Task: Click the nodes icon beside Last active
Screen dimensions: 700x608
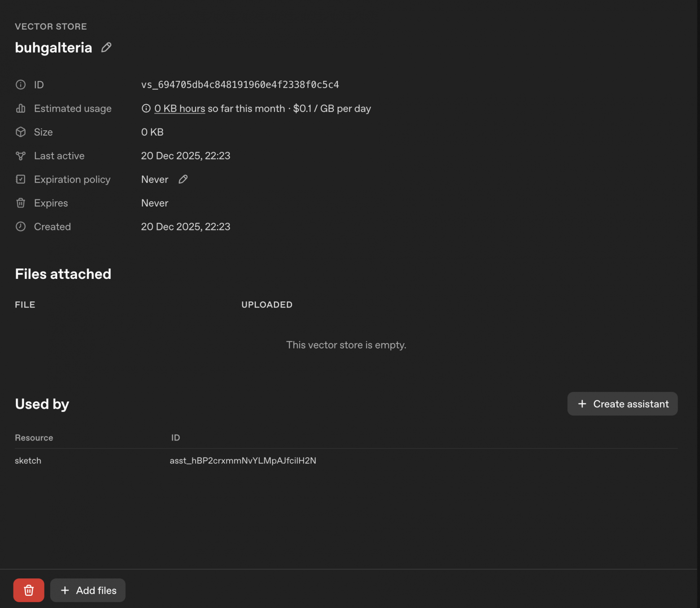Action: [21, 156]
